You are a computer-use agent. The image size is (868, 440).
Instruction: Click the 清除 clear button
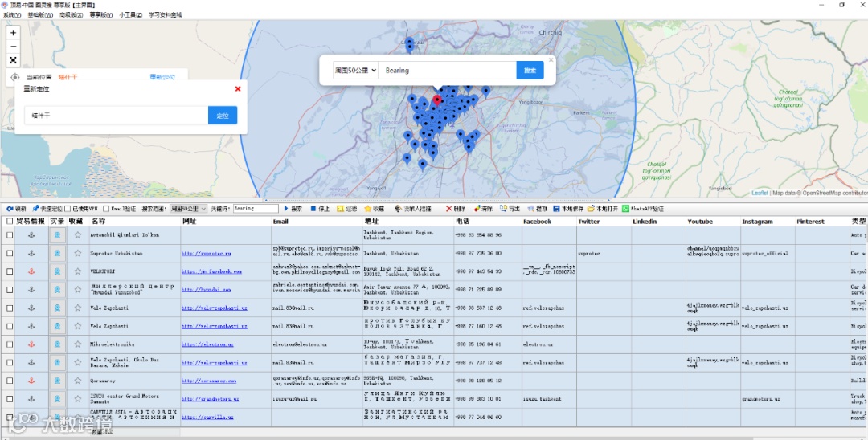(483, 209)
